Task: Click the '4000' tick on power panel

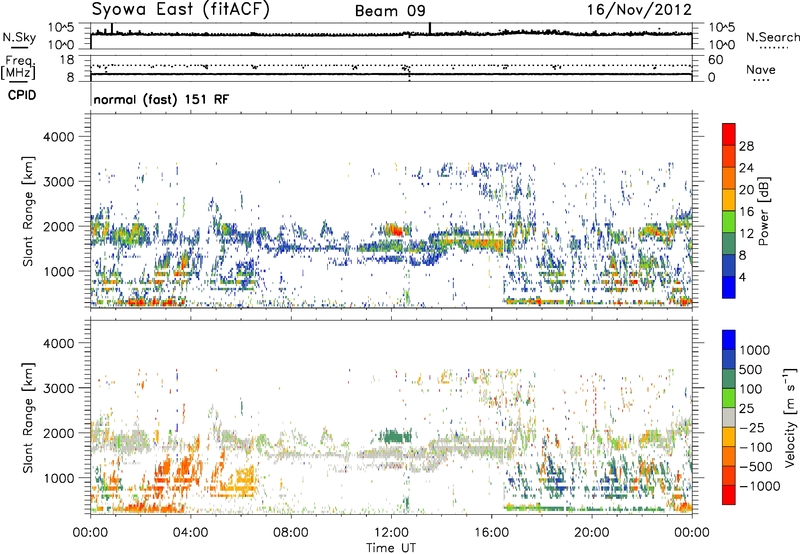Action: pos(58,137)
